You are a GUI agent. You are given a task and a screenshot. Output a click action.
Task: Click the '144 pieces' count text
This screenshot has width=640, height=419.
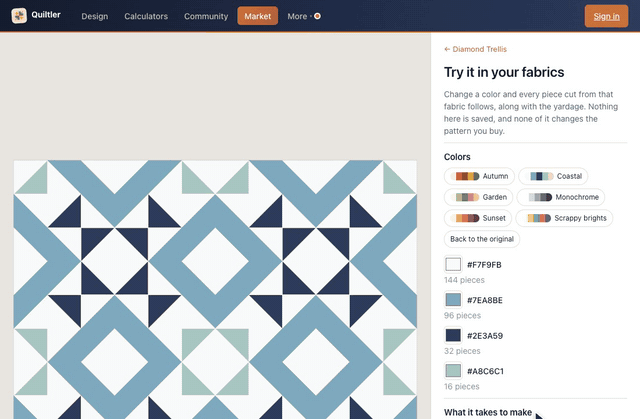pos(464,280)
